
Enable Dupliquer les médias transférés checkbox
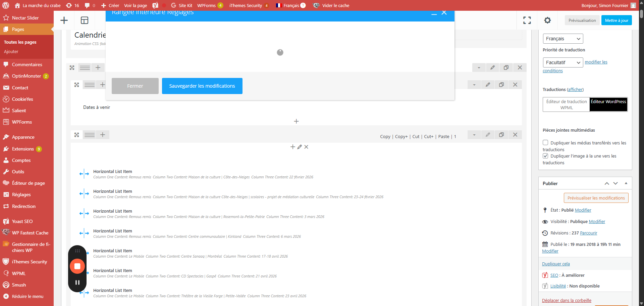[545, 143]
